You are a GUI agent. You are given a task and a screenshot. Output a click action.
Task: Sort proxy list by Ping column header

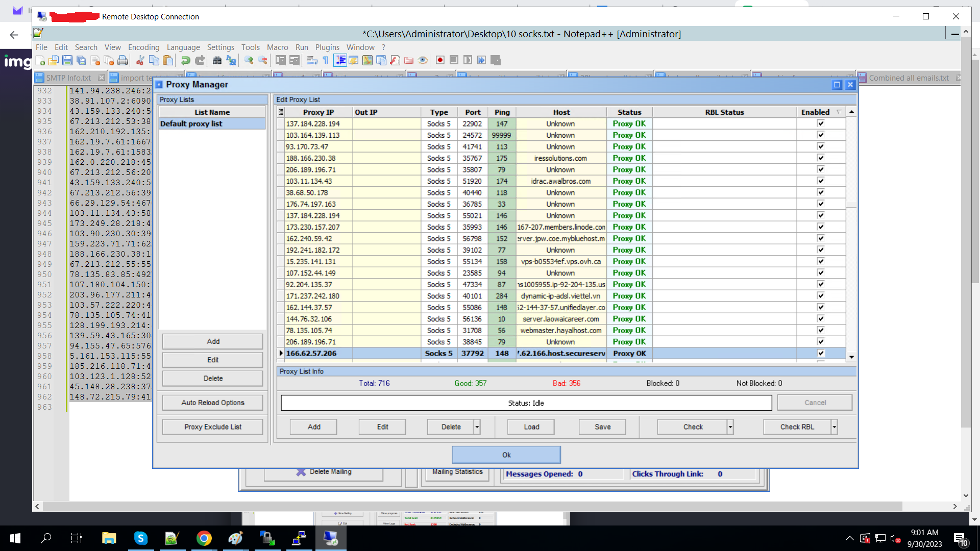[502, 112]
